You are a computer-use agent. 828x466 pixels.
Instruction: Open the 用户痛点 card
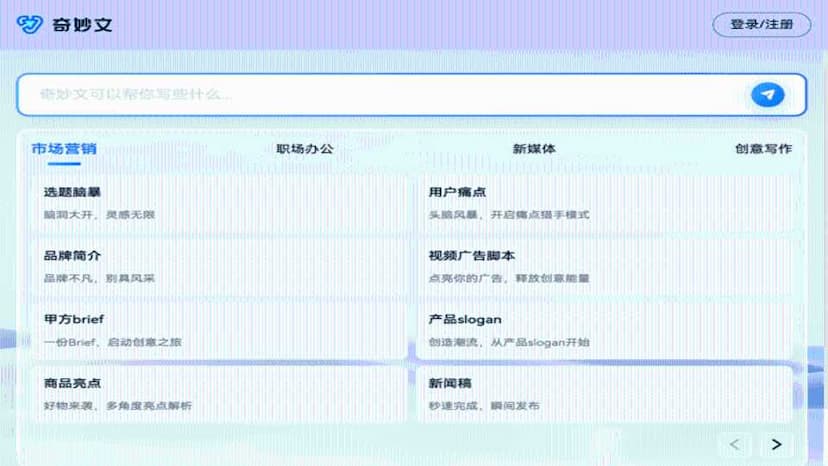(x=605, y=203)
